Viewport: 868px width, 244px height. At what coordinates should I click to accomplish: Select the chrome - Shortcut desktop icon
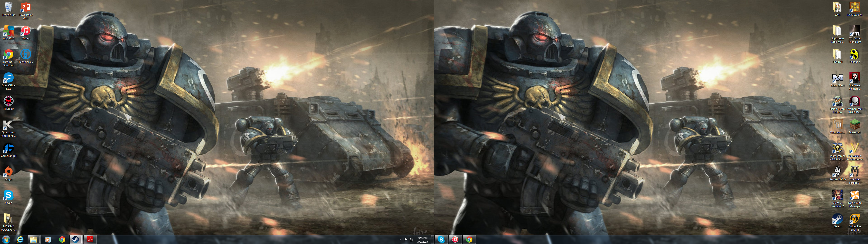(x=8, y=58)
